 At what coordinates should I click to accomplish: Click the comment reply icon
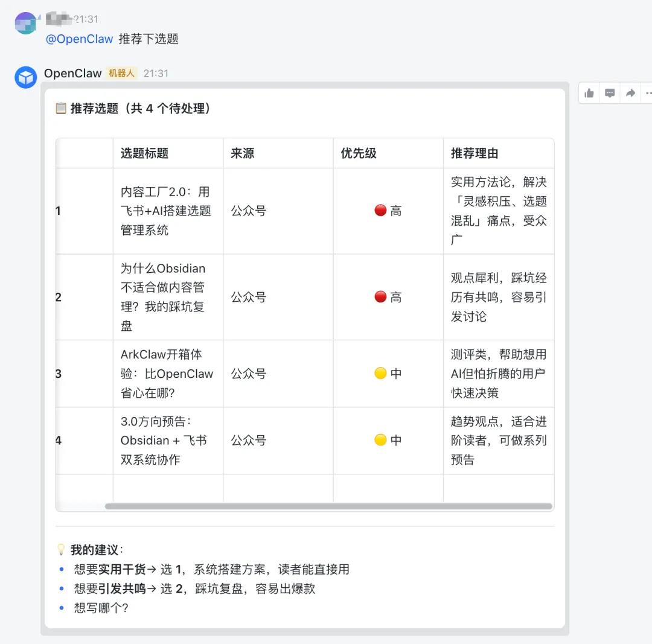click(610, 93)
